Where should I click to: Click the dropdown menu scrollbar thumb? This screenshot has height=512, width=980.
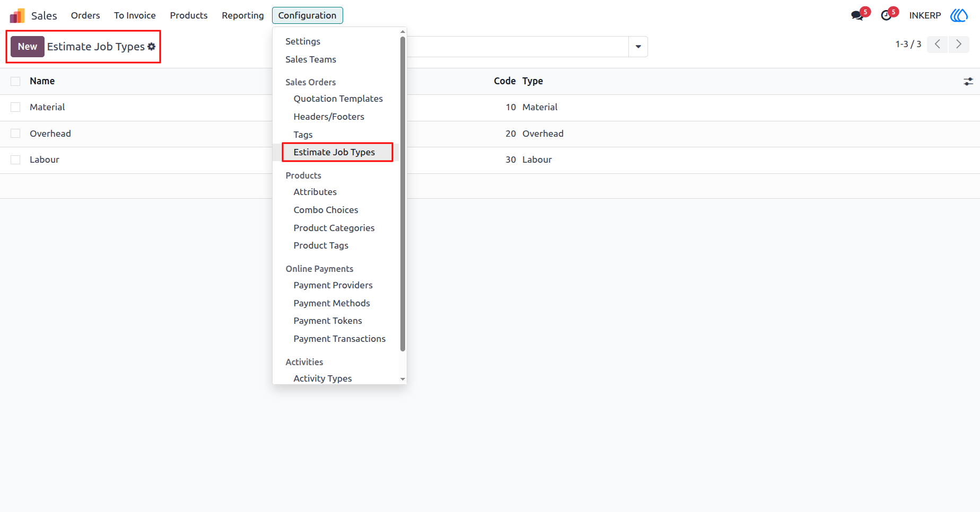(x=403, y=194)
